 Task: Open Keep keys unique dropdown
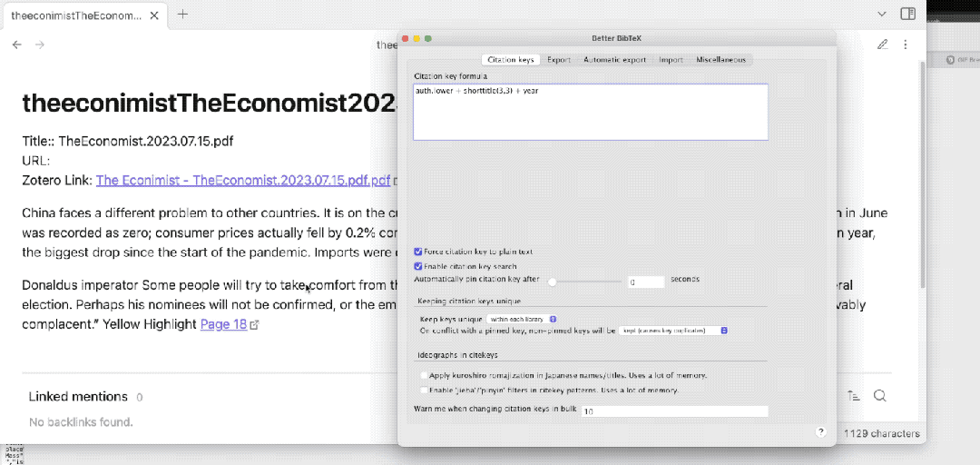[x=522, y=319]
